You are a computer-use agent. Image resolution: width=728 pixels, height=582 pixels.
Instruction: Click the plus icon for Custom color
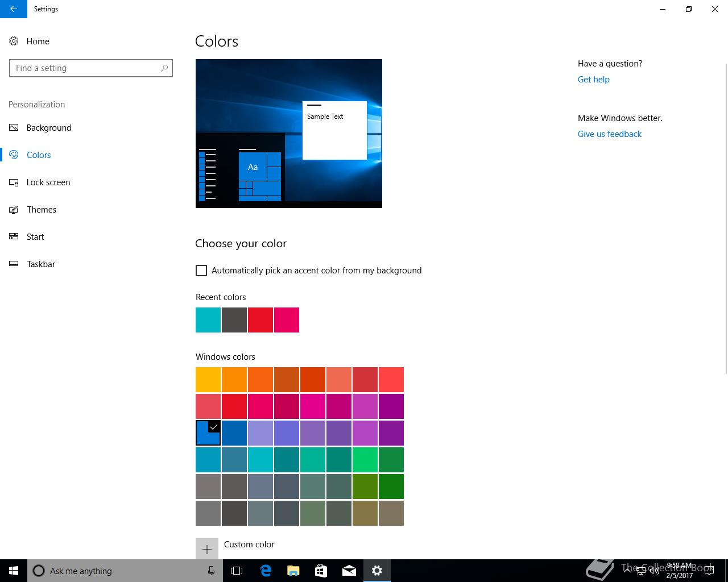(207, 550)
